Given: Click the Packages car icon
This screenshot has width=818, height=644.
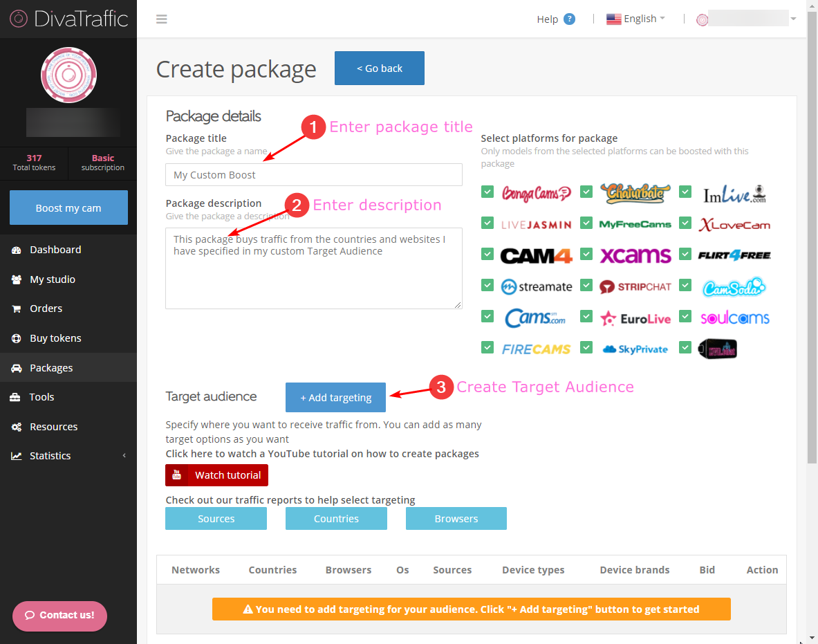Looking at the screenshot, I should (x=17, y=368).
